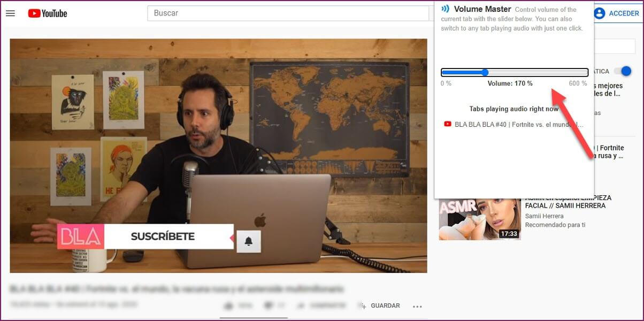Click the account avatar icon beside ACCEDER
Viewport: 644px width, 321px height.
(x=599, y=13)
